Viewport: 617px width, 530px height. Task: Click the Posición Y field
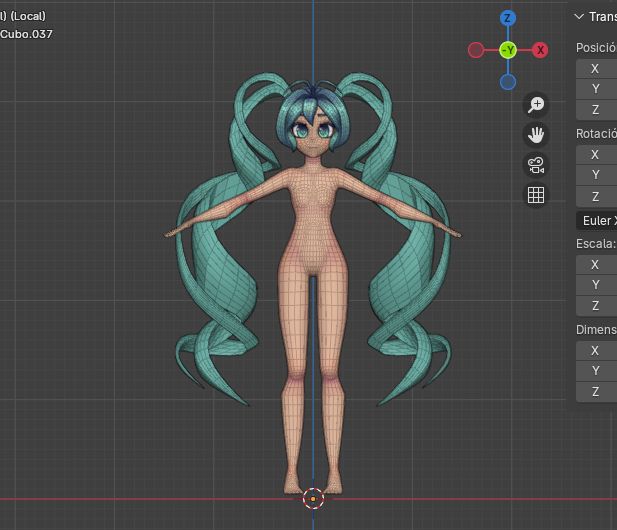(x=597, y=89)
